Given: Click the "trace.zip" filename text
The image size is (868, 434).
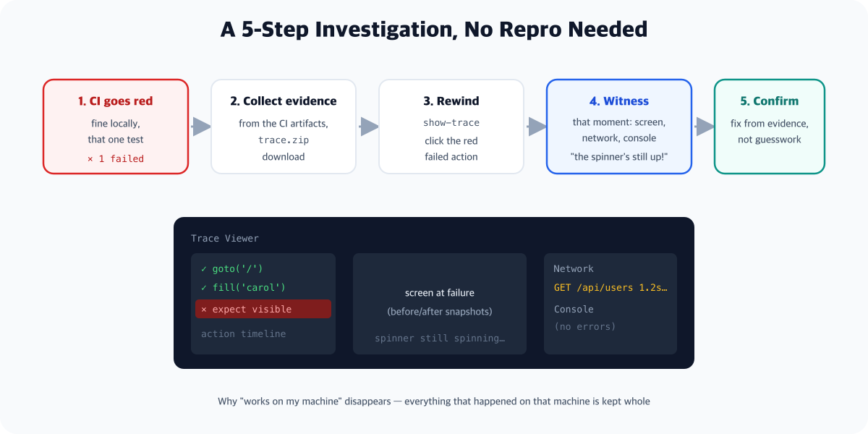Looking at the screenshot, I should pyautogui.click(x=284, y=140).
